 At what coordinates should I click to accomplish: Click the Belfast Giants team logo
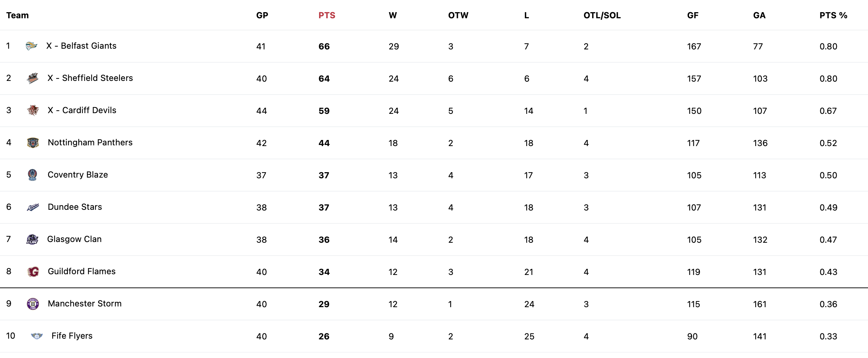[x=31, y=46]
